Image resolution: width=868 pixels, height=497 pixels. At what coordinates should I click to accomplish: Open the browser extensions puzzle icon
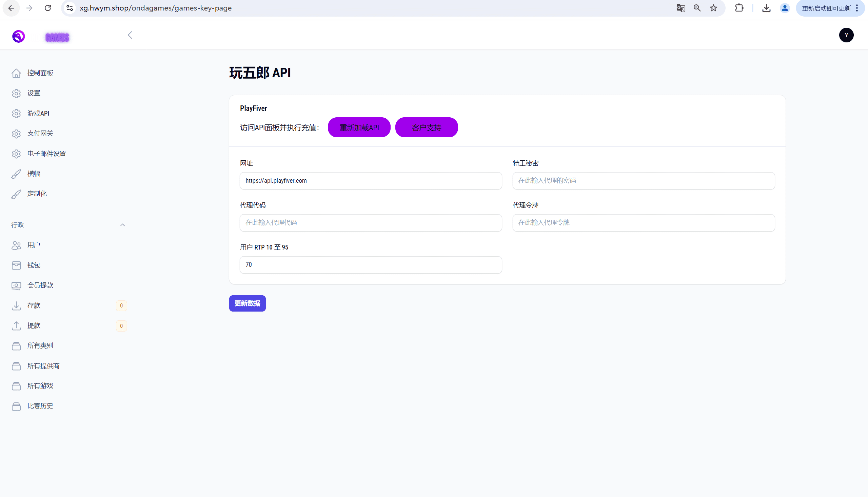click(x=739, y=8)
